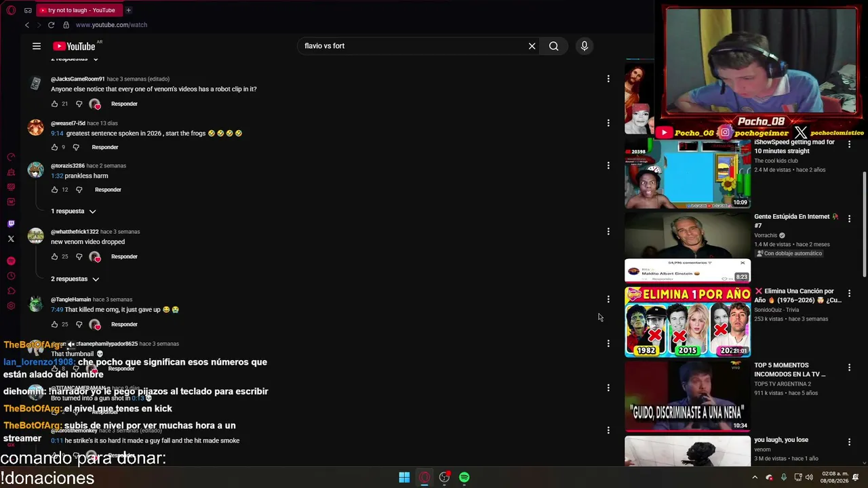
Task: Open the clock showing 02:08 a. m.
Action: pyautogui.click(x=835, y=477)
